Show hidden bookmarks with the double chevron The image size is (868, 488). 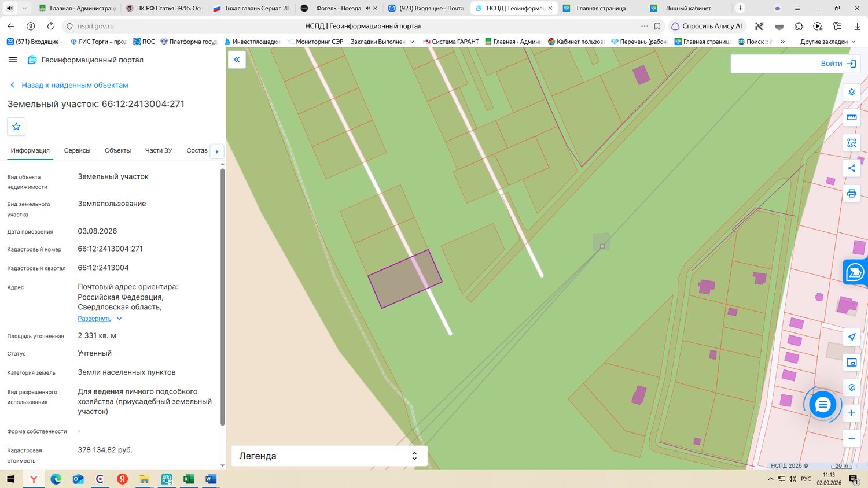(x=782, y=42)
